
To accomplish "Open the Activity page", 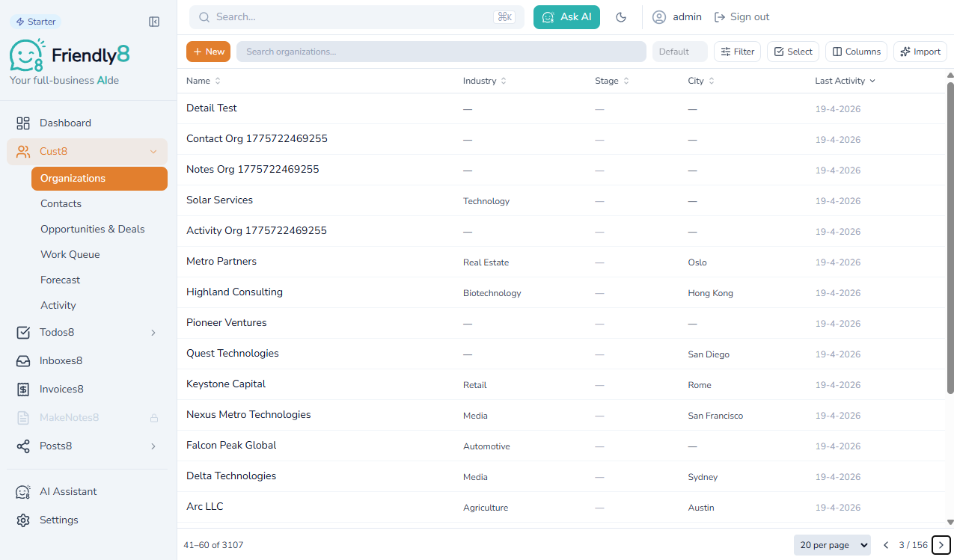I will (x=100, y=306).
